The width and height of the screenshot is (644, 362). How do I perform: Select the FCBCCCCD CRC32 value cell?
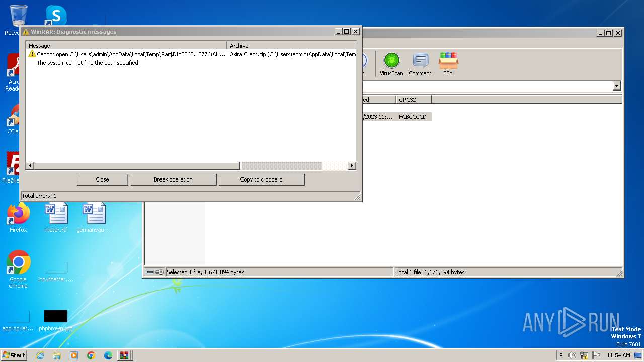[413, 117]
